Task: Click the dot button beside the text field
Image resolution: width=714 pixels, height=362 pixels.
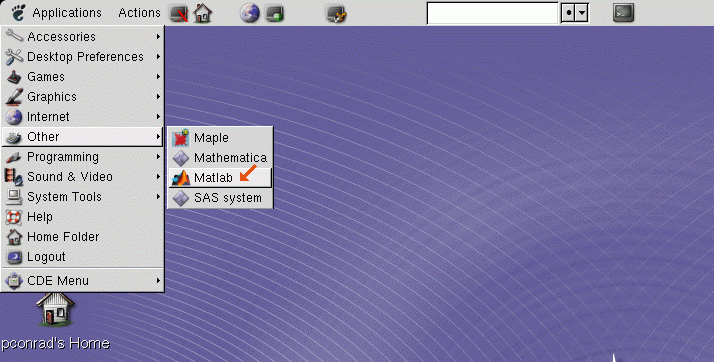Action: tap(568, 13)
